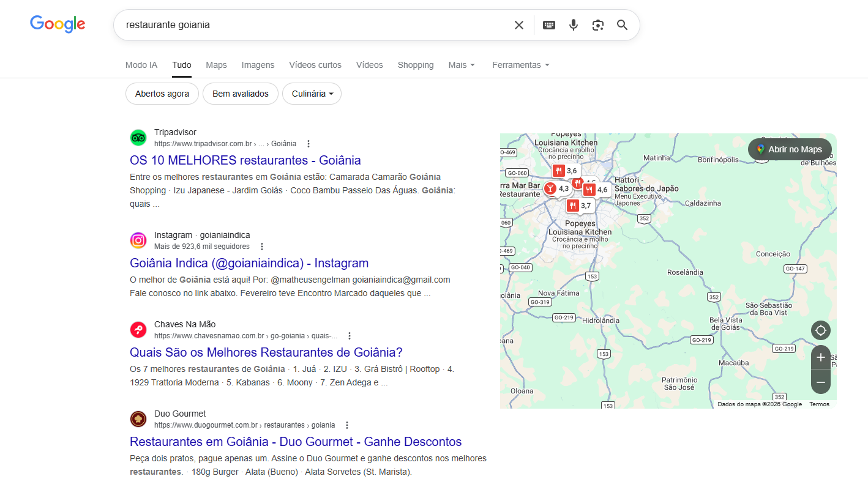Start voice search with microphone icon
The image size is (868, 479).
click(574, 25)
